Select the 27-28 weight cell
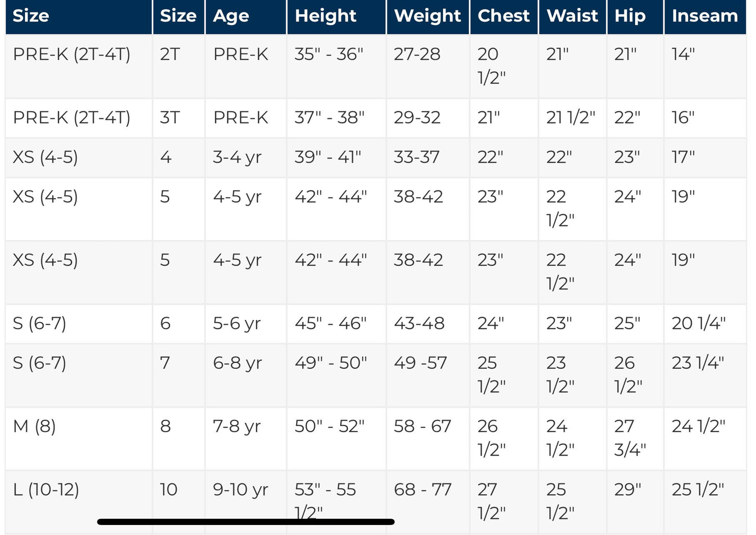 (417, 54)
